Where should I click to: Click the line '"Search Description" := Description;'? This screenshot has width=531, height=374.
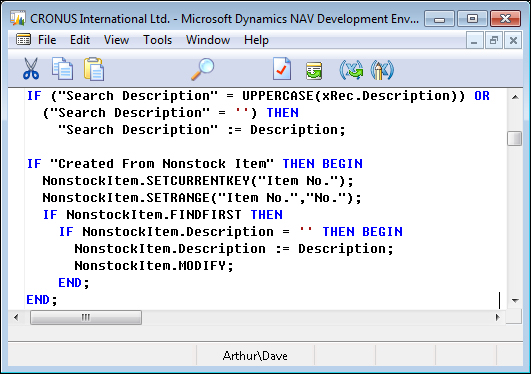(x=201, y=130)
